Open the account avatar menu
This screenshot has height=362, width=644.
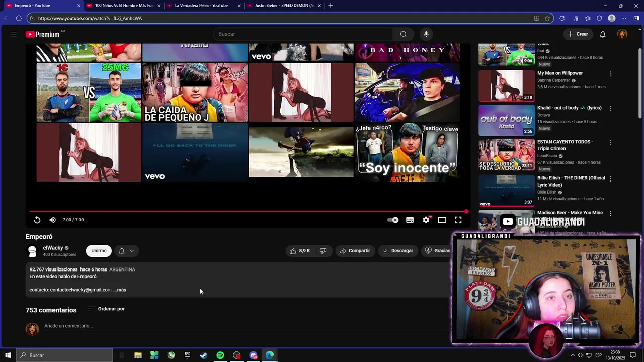pyautogui.click(x=622, y=34)
